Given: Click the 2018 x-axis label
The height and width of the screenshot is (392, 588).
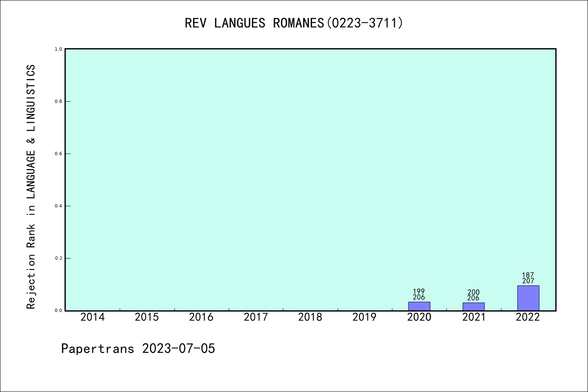Looking at the screenshot, I should [310, 317].
